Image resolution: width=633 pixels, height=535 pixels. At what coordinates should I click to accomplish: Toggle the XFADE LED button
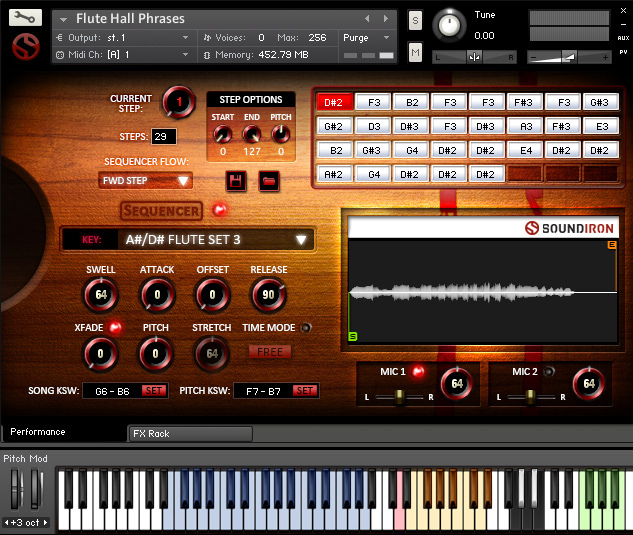[x=115, y=327]
